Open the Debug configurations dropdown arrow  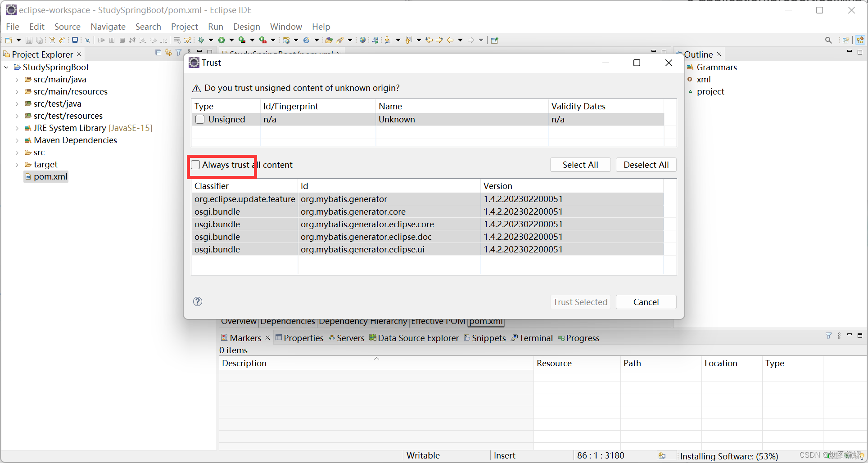click(x=211, y=40)
